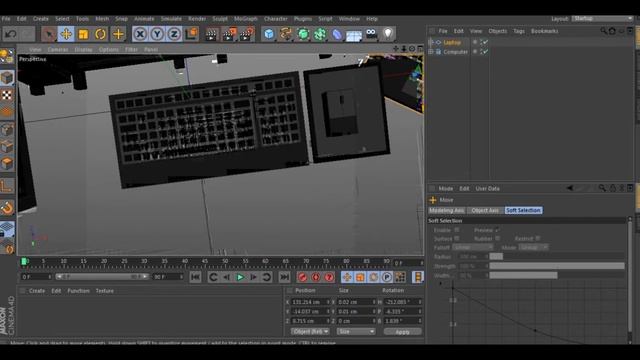The width and height of the screenshot is (640, 360).
Task: Click the Apply coordinates button
Action: pos(402,332)
